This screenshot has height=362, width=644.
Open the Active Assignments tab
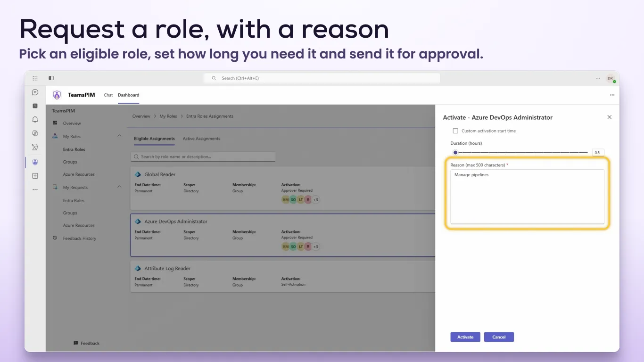[201, 139]
